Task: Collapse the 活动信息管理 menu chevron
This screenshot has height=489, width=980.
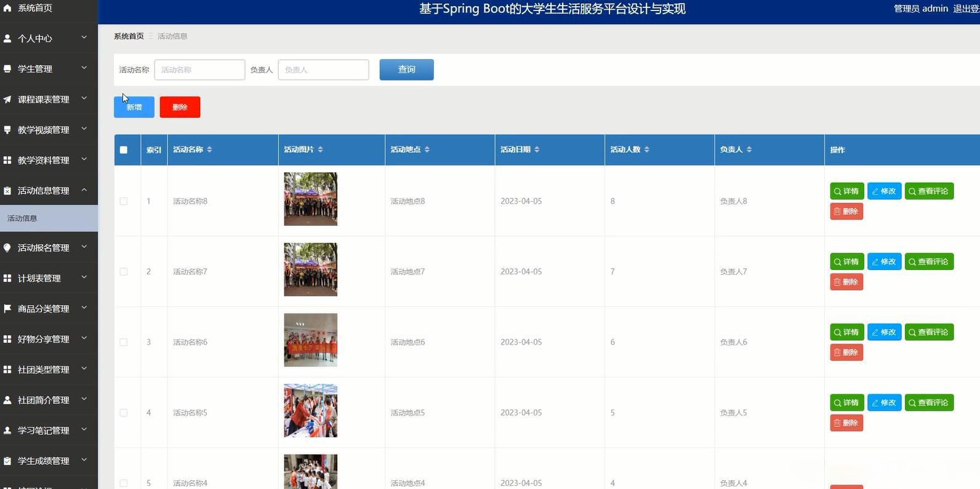Action: click(84, 190)
